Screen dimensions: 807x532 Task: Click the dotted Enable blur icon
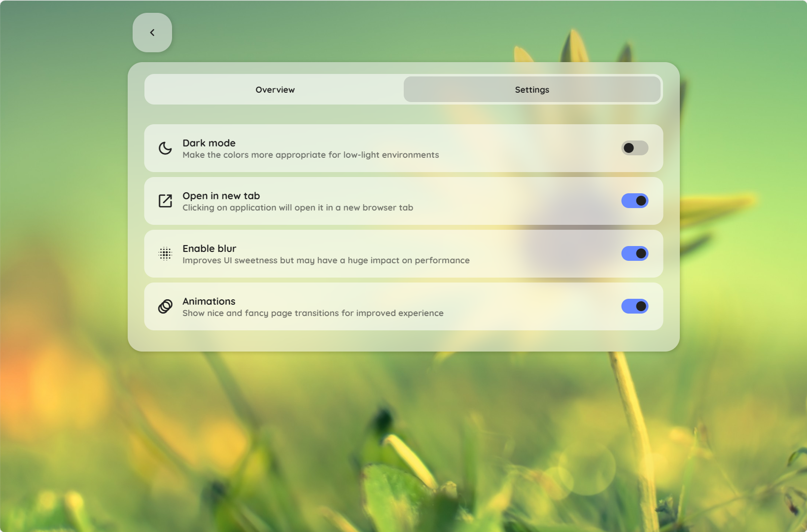(165, 254)
